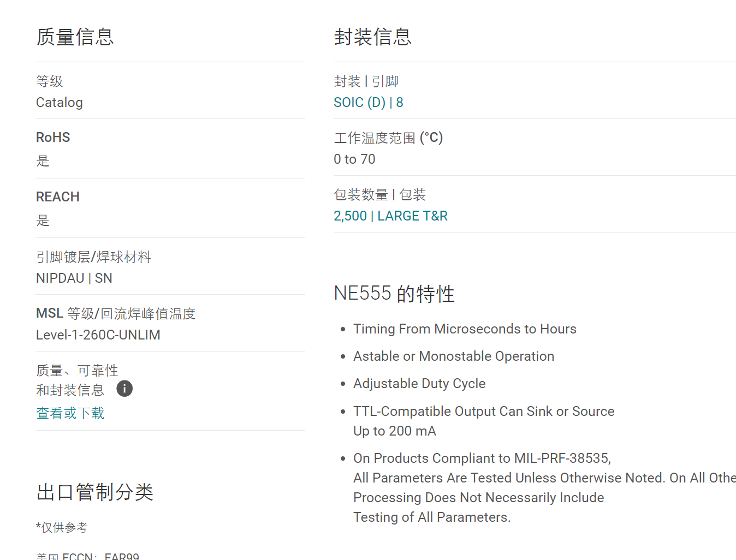The height and width of the screenshot is (560, 736).
Task: Click the MIL-PRF-38535 compliance bullet
Action: pos(544,487)
